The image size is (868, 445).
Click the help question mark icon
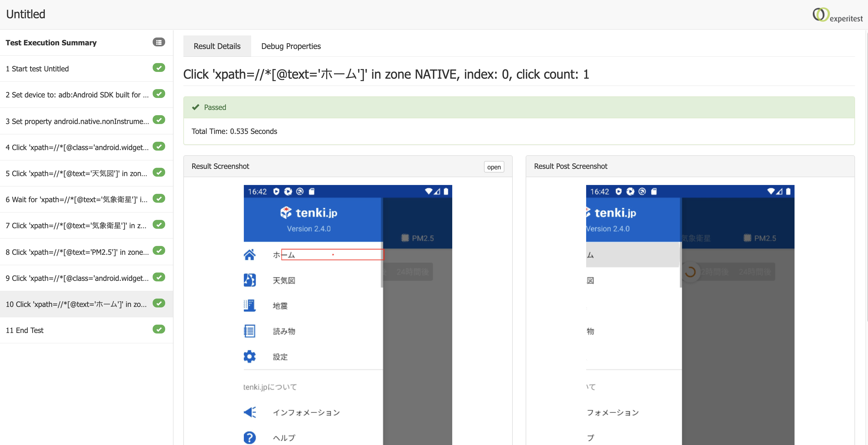pyautogui.click(x=250, y=438)
